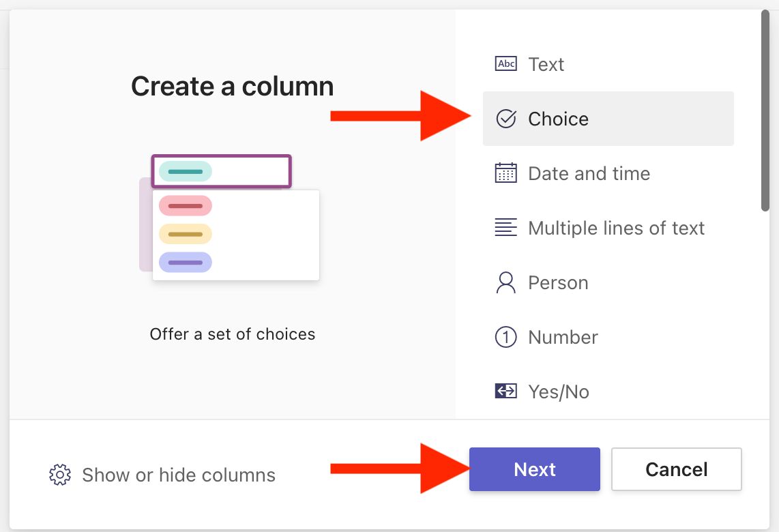The height and width of the screenshot is (532, 779).
Task: Open the Show or hide columns link
Action: pyautogui.click(x=179, y=475)
